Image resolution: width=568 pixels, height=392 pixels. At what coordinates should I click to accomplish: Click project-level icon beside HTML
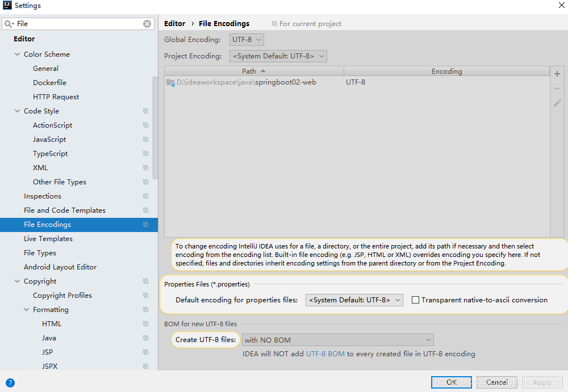coord(145,323)
